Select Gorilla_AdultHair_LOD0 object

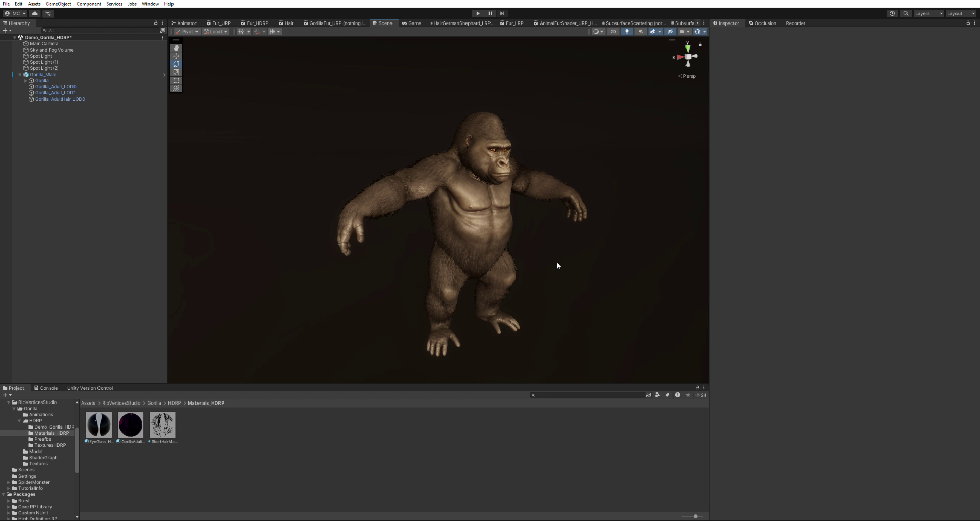(60, 99)
